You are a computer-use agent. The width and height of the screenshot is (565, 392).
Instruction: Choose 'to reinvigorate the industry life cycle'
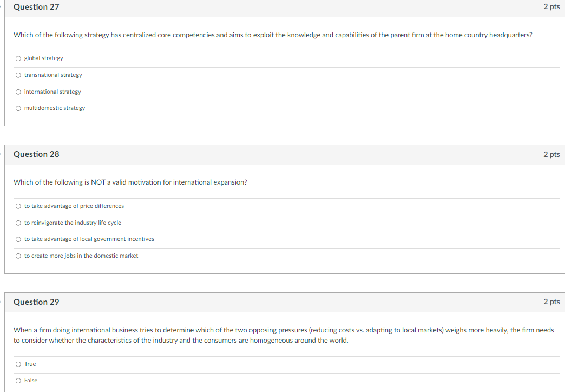point(18,223)
